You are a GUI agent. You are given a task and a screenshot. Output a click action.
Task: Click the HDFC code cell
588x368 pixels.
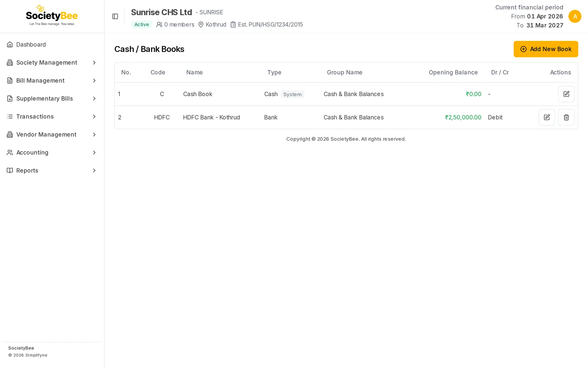tap(162, 117)
